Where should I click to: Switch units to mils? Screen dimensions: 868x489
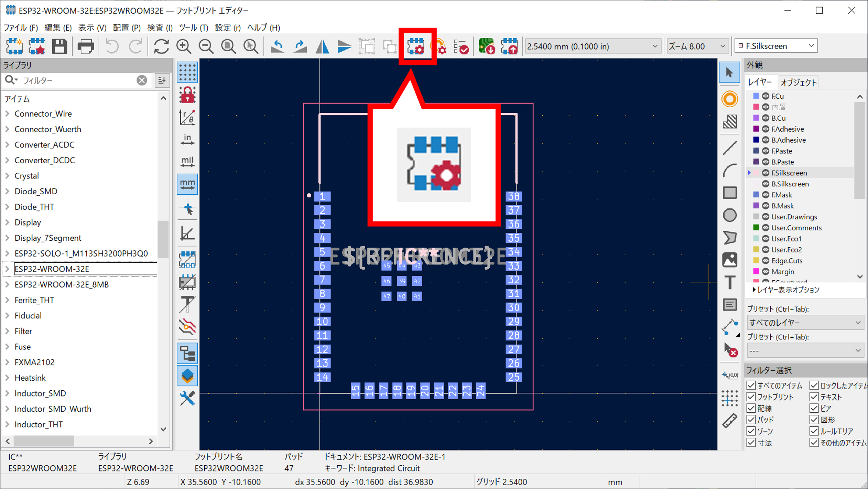click(187, 161)
